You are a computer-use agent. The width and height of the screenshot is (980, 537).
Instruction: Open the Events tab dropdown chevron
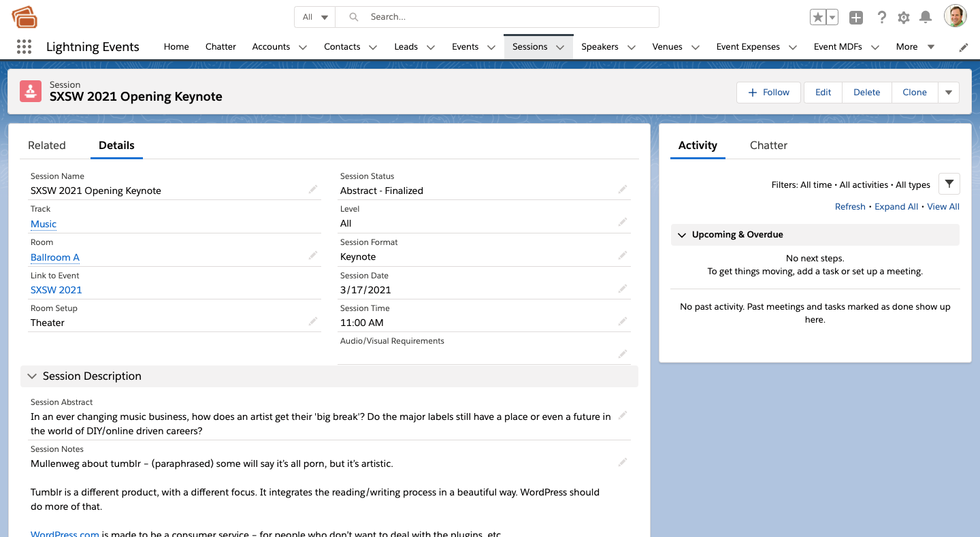491,48
